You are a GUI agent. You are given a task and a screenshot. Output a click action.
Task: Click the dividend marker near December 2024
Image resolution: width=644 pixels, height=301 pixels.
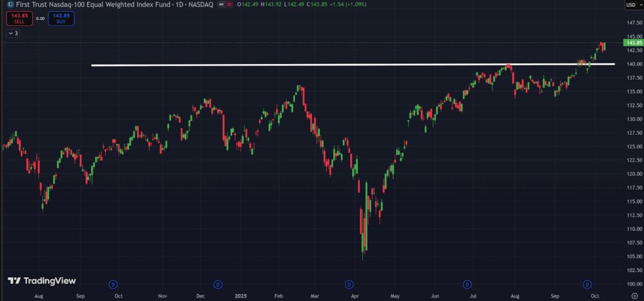tap(218, 284)
